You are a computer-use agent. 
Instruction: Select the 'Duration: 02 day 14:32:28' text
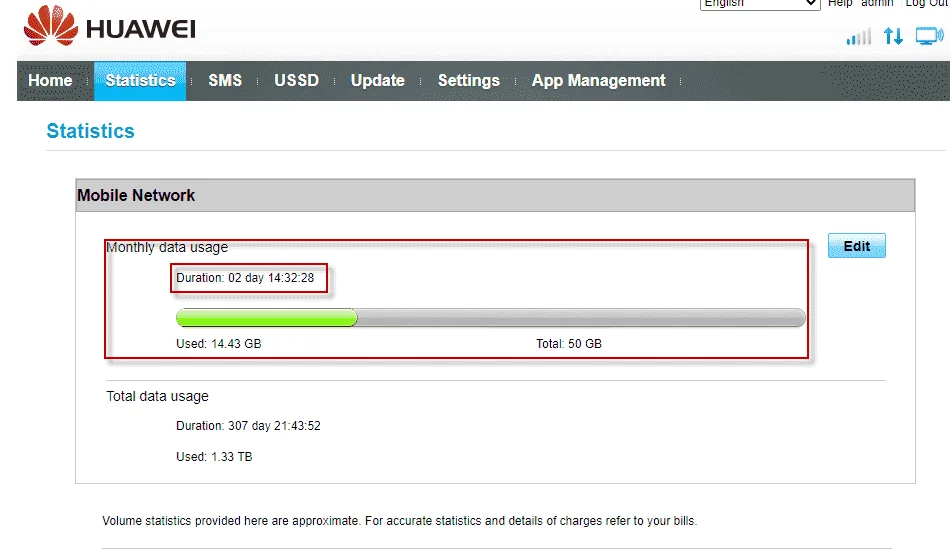tap(245, 278)
